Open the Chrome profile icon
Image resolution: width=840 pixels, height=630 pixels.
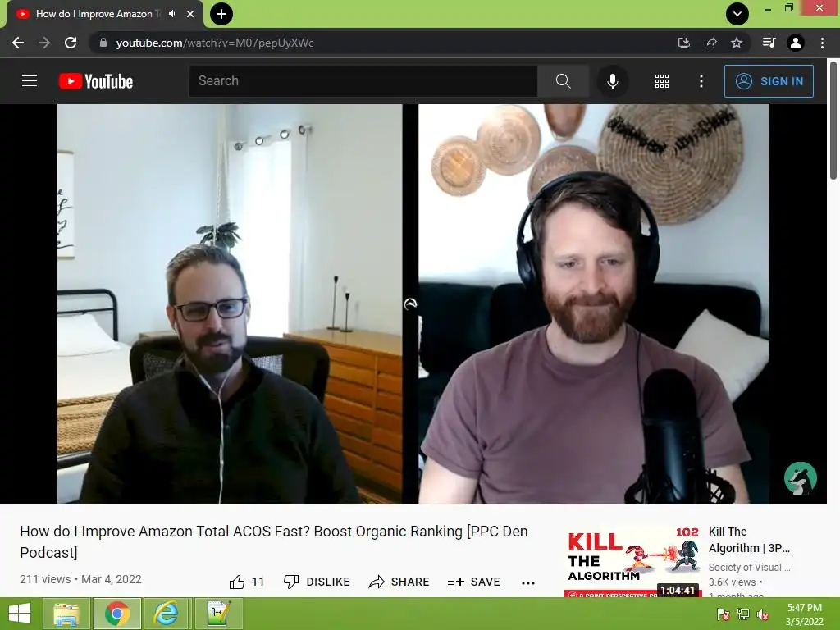[x=796, y=43]
